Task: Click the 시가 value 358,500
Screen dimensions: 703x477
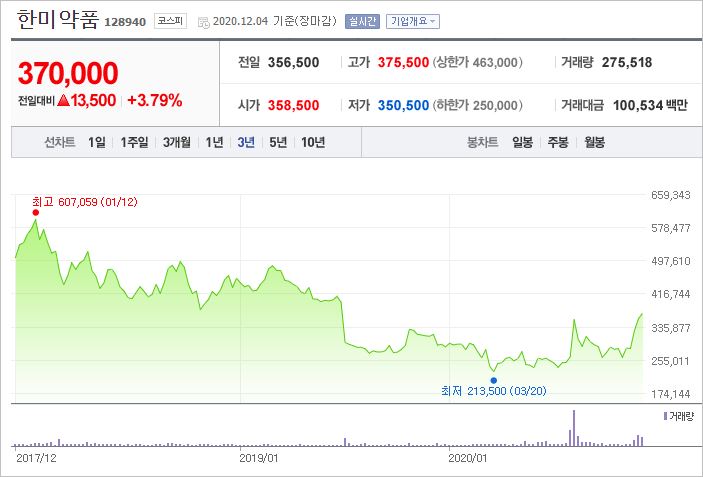Action: [x=294, y=105]
